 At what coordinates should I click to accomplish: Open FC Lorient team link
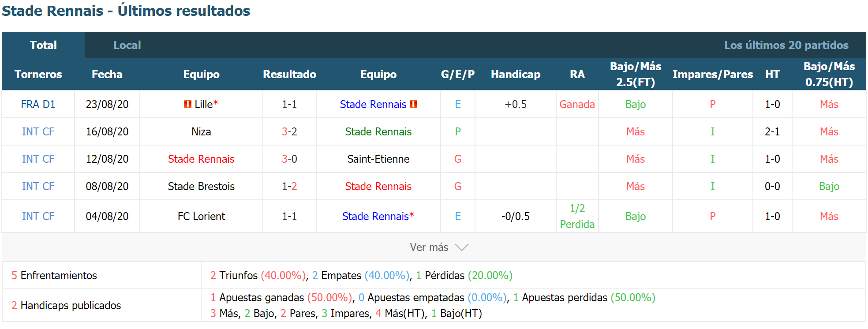201,217
